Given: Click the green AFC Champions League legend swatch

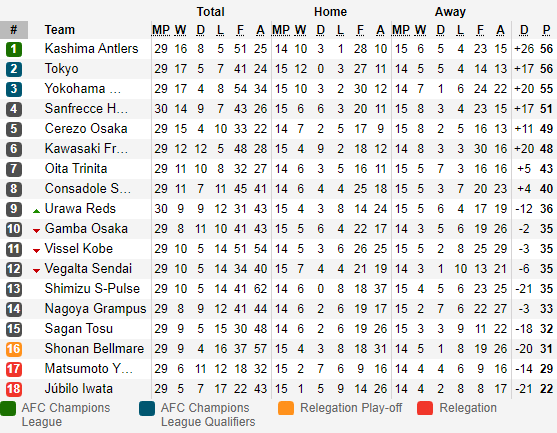Looking at the screenshot, I should pyautogui.click(x=8, y=408).
